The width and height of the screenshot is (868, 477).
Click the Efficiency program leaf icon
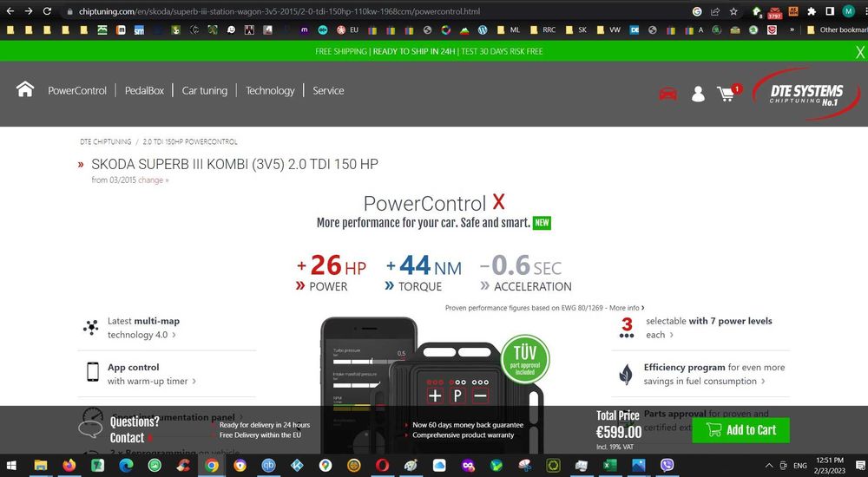pyautogui.click(x=626, y=374)
